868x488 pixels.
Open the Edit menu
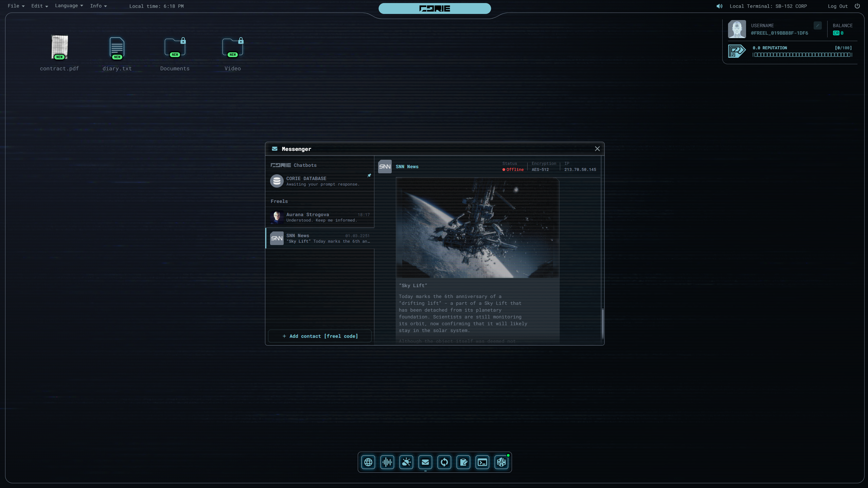39,6
